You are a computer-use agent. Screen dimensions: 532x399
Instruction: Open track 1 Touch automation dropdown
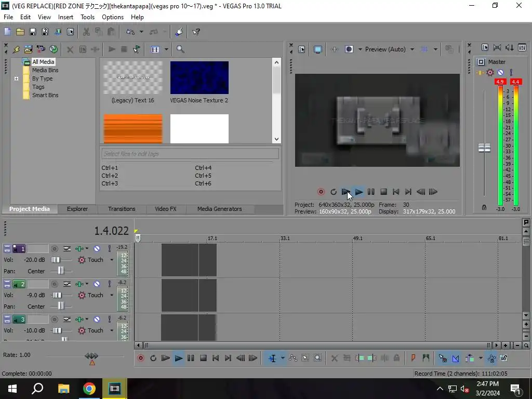[x=112, y=260]
